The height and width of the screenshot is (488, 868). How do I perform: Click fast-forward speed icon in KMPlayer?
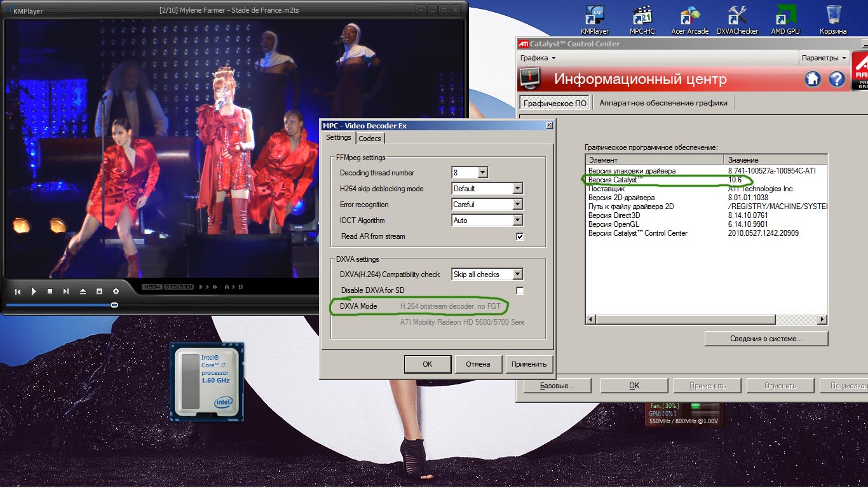click(x=214, y=287)
